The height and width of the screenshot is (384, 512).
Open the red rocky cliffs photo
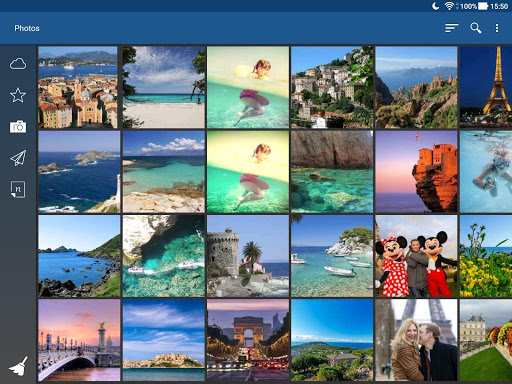416,87
